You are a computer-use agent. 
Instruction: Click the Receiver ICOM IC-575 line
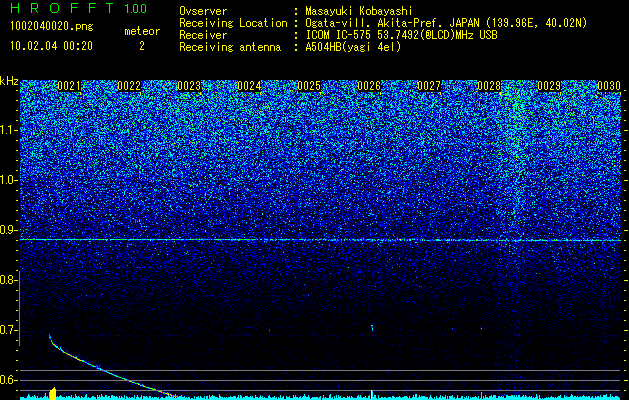pos(401,35)
